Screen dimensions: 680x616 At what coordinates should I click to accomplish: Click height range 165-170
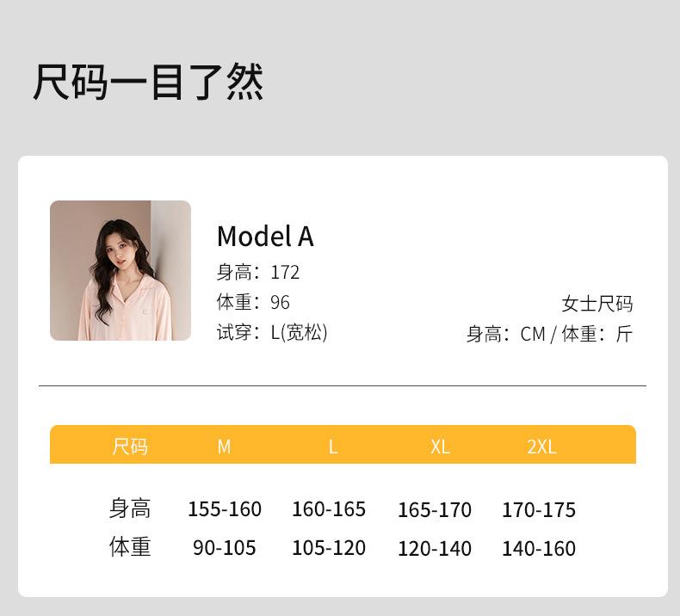point(435,510)
